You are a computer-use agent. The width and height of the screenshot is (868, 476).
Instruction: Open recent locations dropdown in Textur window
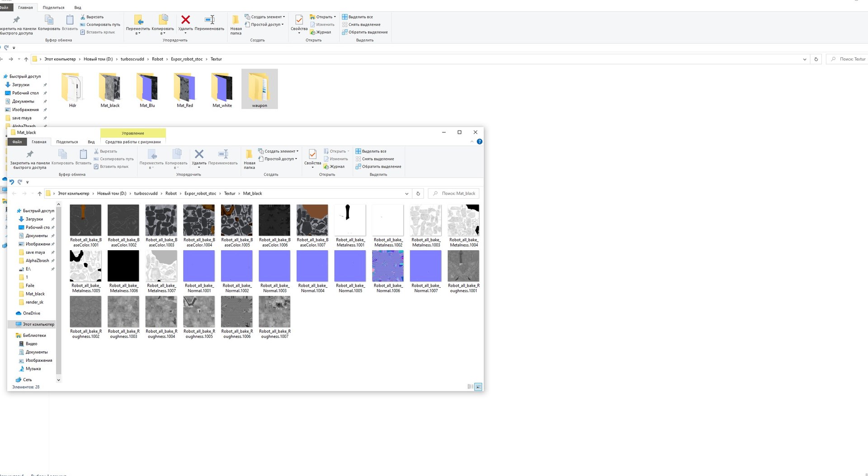coord(19,59)
